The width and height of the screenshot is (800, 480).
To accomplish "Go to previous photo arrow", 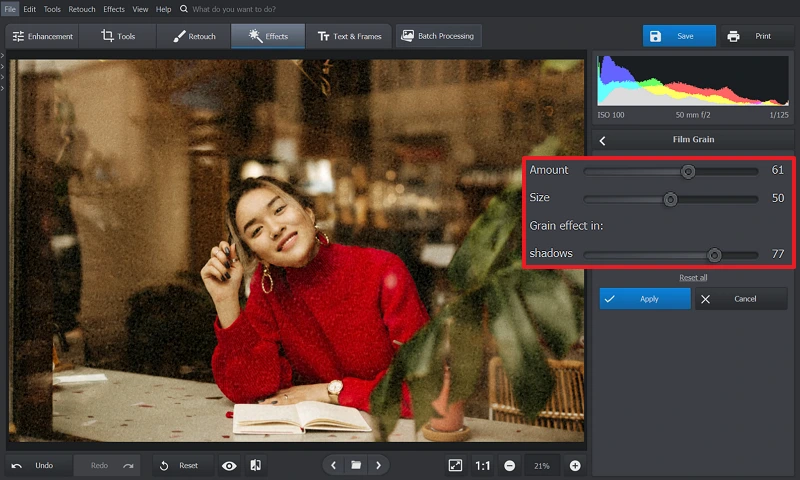I will point(334,465).
